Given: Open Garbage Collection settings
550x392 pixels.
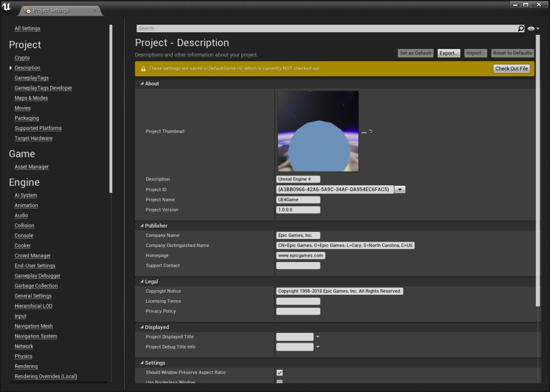Looking at the screenshot, I should click(36, 286).
